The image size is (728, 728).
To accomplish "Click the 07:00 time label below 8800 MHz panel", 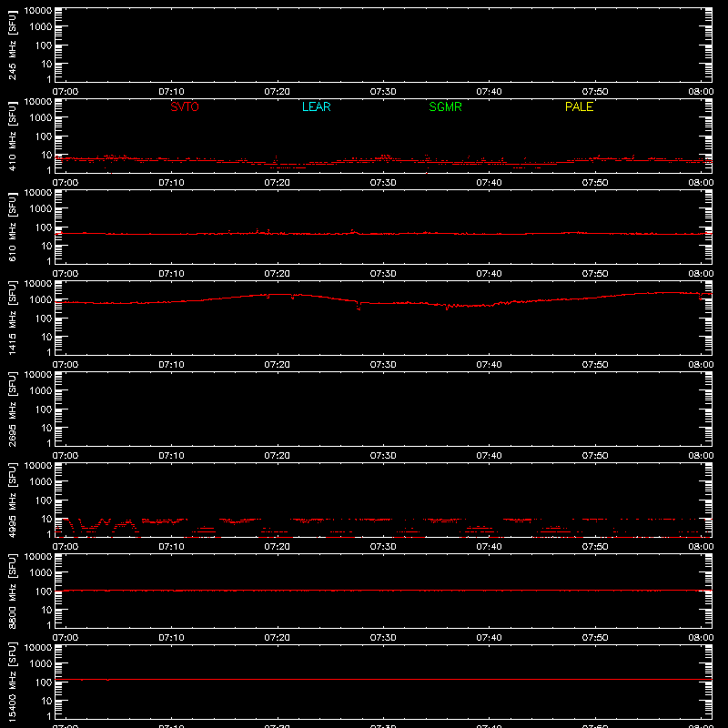I will point(66,638).
